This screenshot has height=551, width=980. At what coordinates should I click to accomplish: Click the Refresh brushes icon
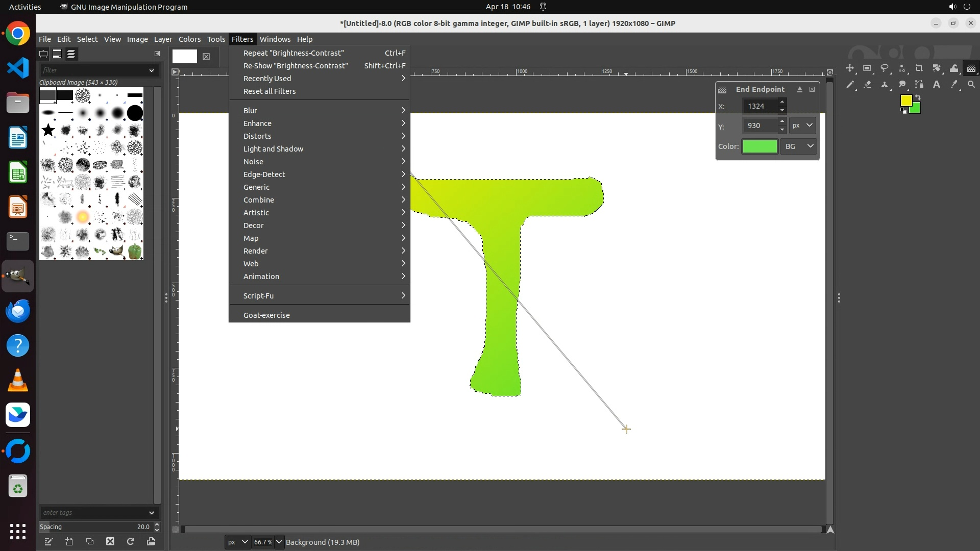(131, 542)
